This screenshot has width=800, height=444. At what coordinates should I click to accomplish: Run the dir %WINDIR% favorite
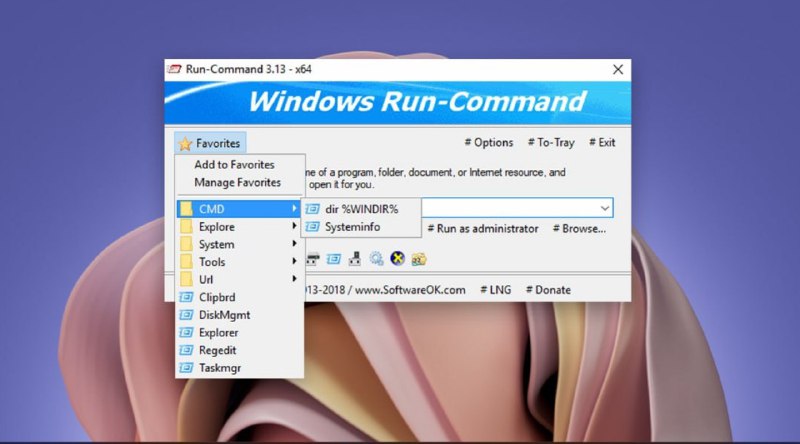pyautogui.click(x=361, y=209)
